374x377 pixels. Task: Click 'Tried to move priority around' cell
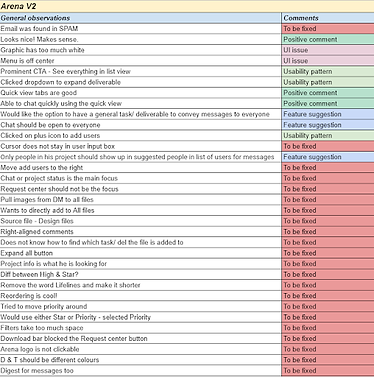(x=140, y=306)
